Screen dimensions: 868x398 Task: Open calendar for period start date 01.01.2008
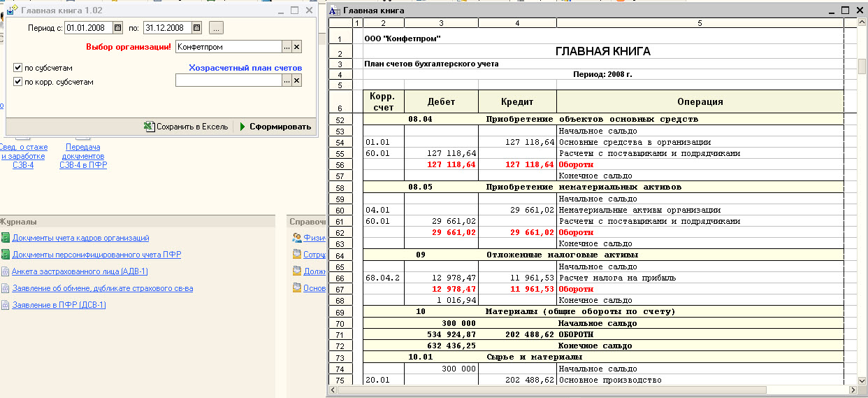[x=118, y=28]
